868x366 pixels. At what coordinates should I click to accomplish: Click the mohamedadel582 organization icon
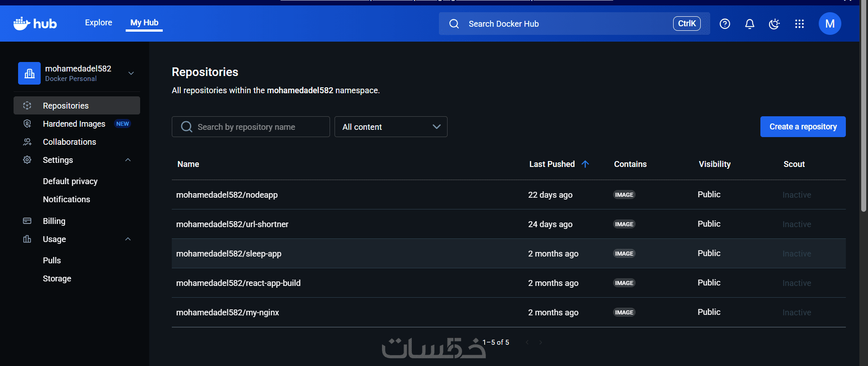29,73
